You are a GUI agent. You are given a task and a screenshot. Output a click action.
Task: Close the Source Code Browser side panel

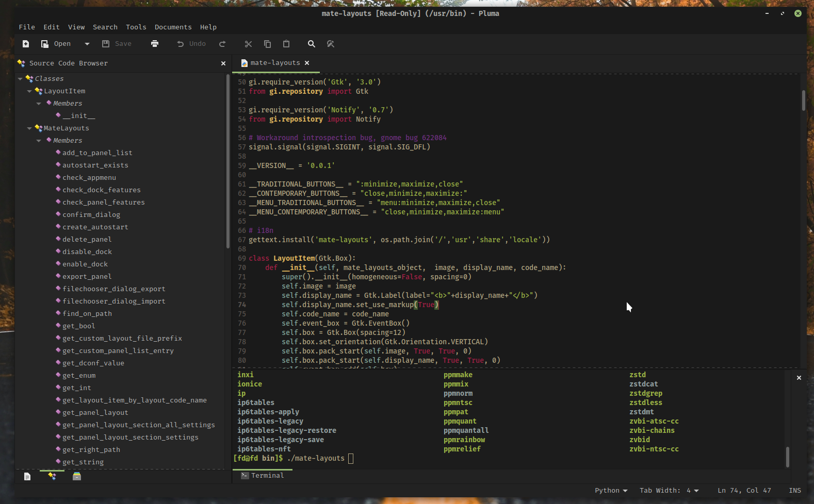click(223, 63)
